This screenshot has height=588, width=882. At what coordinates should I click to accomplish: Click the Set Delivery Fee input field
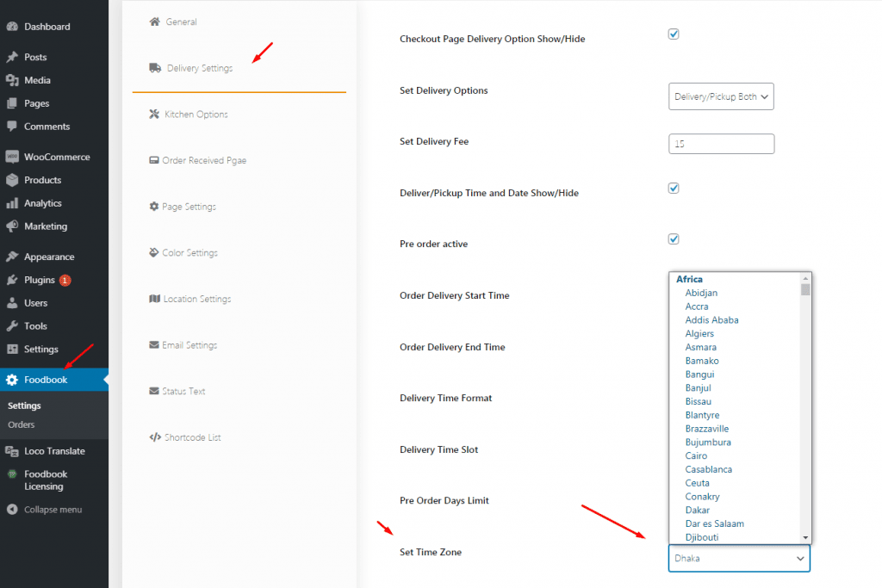tap(721, 144)
